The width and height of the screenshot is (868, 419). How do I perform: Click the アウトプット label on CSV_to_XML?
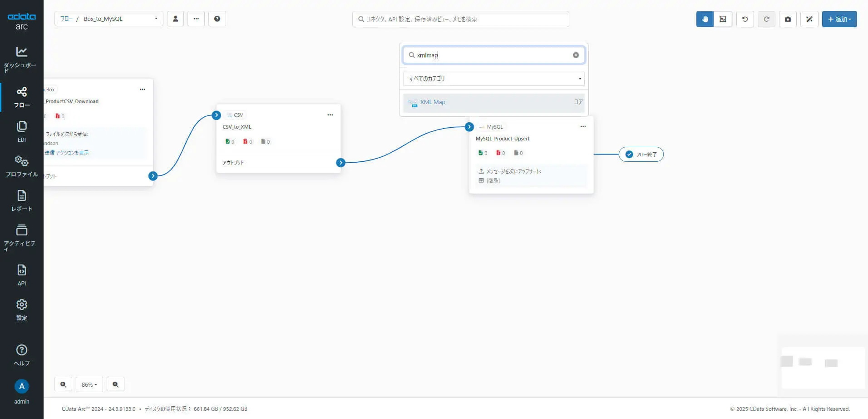tap(233, 163)
